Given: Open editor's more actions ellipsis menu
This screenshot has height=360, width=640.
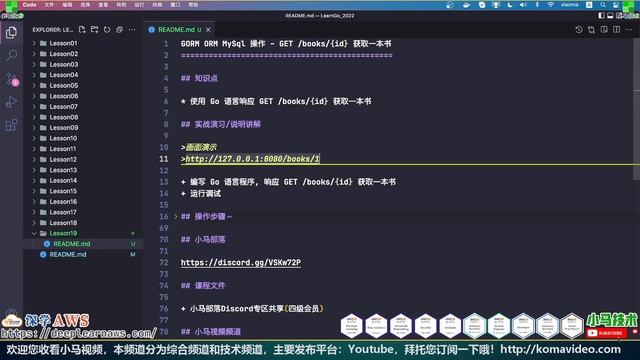Looking at the screenshot, I should [629, 30].
